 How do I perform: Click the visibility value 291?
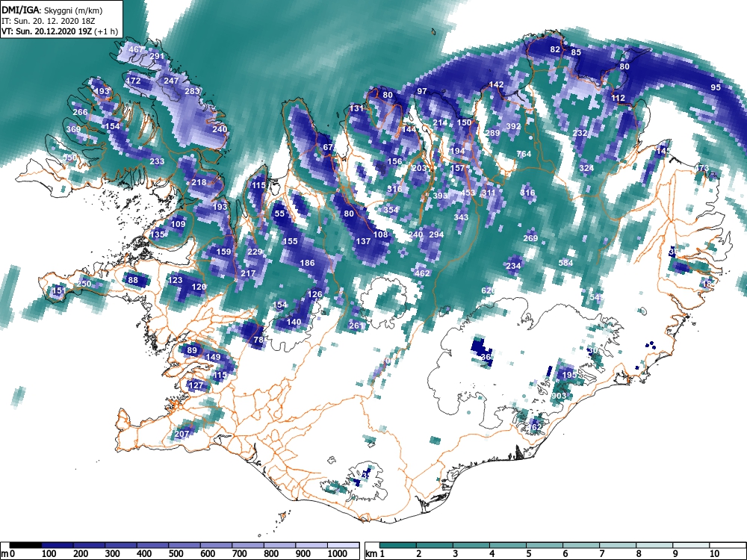[157, 56]
